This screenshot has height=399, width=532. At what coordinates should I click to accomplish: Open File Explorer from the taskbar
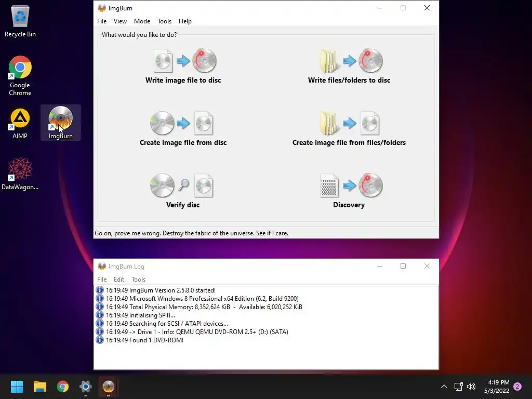tap(39, 387)
